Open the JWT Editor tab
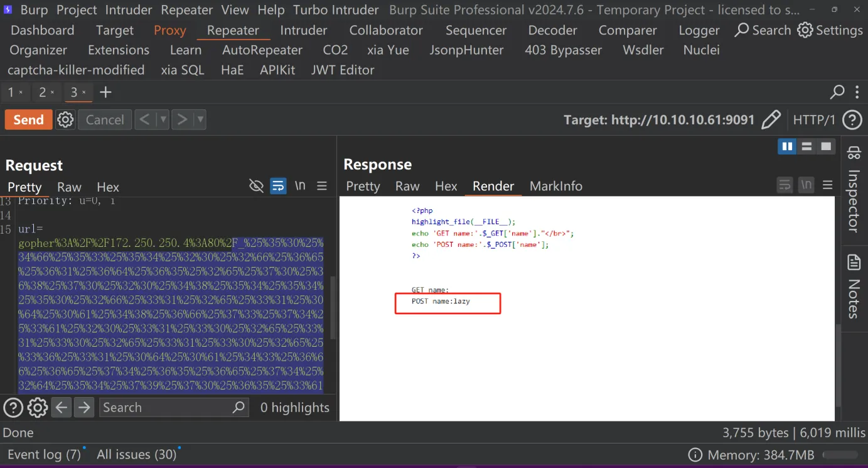Viewport: 868px width, 468px height. pos(343,70)
